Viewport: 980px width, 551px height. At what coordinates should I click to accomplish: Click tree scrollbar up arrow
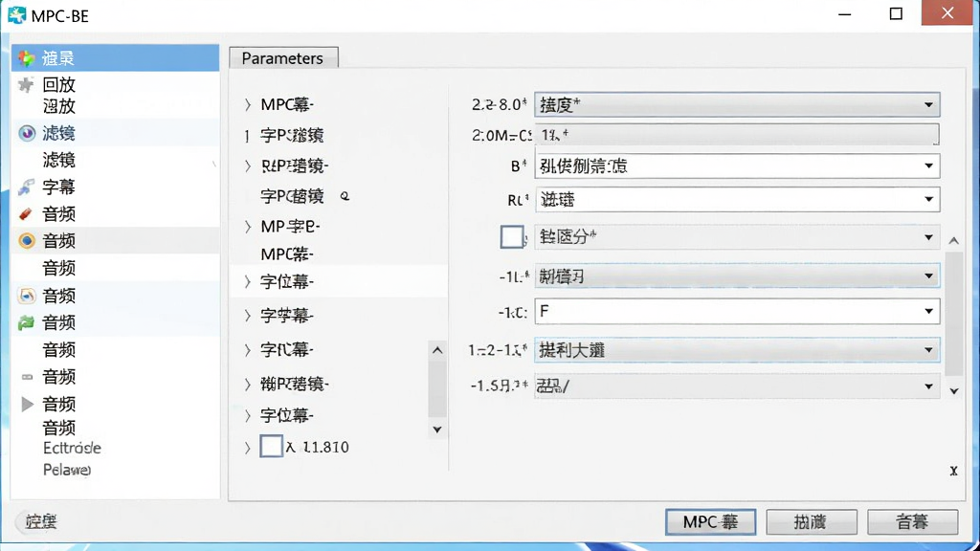pyautogui.click(x=437, y=350)
